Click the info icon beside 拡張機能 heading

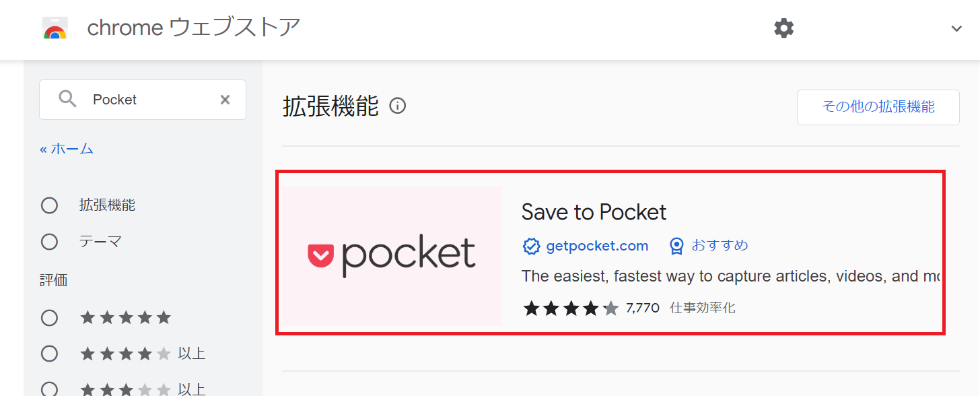(398, 106)
